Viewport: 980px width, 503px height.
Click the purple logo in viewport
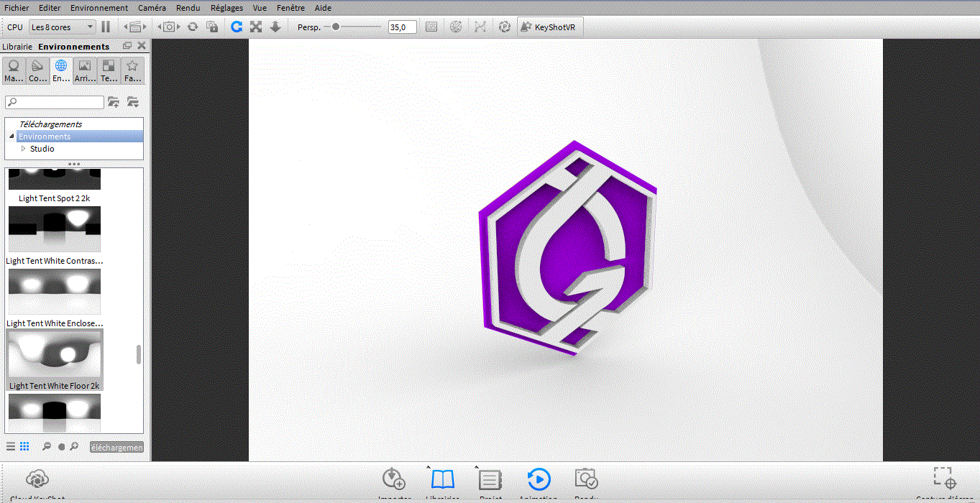click(x=568, y=248)
